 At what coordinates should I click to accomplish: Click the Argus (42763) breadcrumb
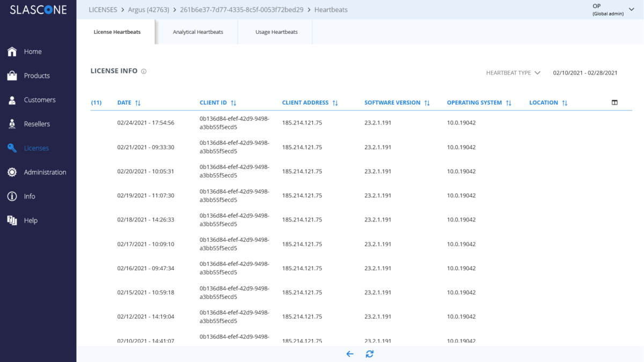pyautogui.click(x=148, y=10)
